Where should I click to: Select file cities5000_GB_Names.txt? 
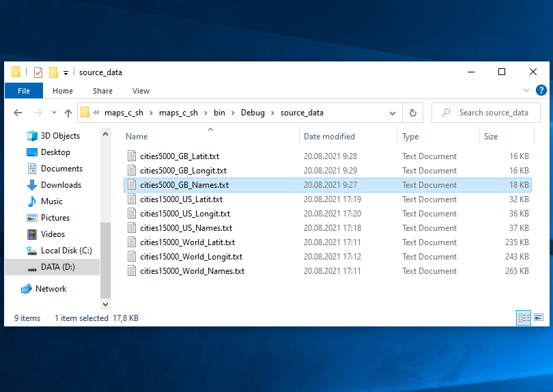pyautogui.click(x=328, y=185)
